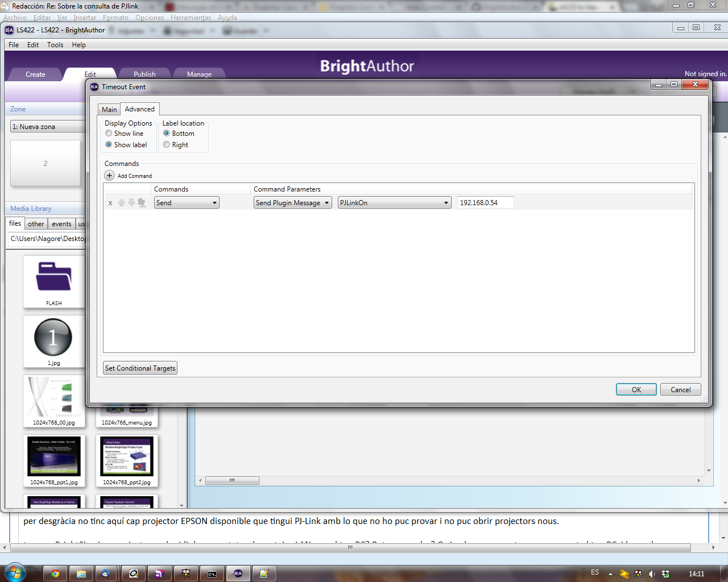Click Set Conditional Targets button
This screenshot has height=582, width=728.
140,368
